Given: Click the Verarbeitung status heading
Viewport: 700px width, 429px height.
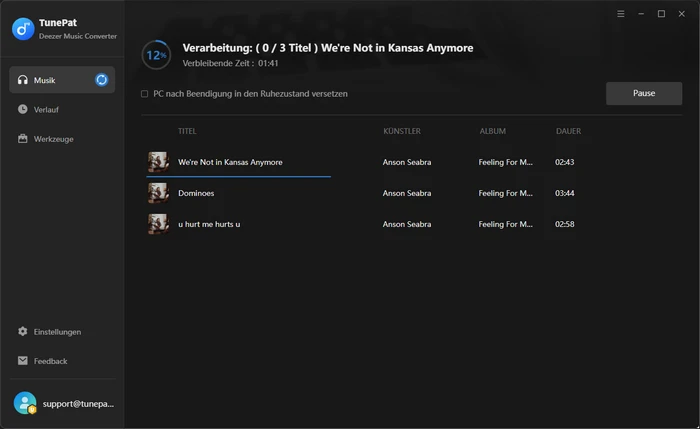Looking at the screenshot, I should (x=328, y=48).
